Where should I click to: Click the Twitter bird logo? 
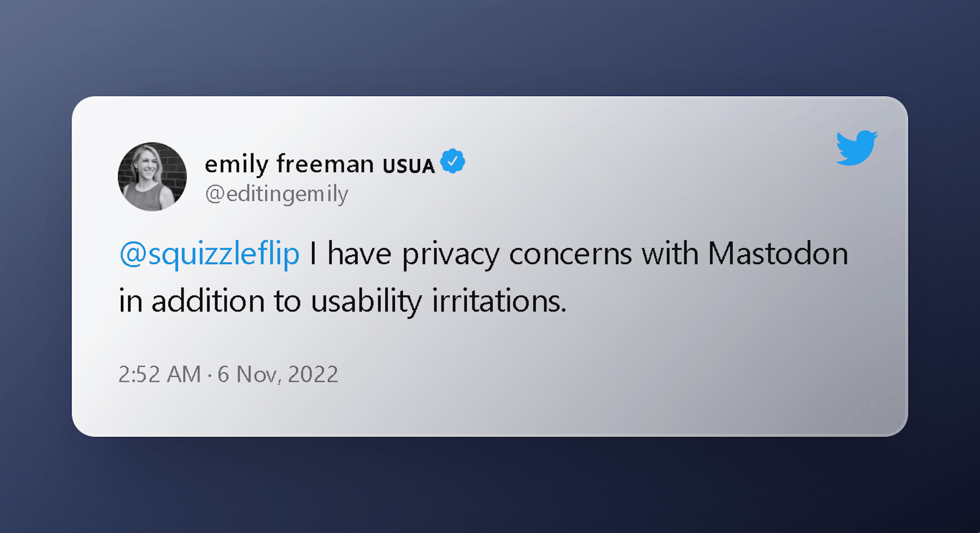coord(856,148)
